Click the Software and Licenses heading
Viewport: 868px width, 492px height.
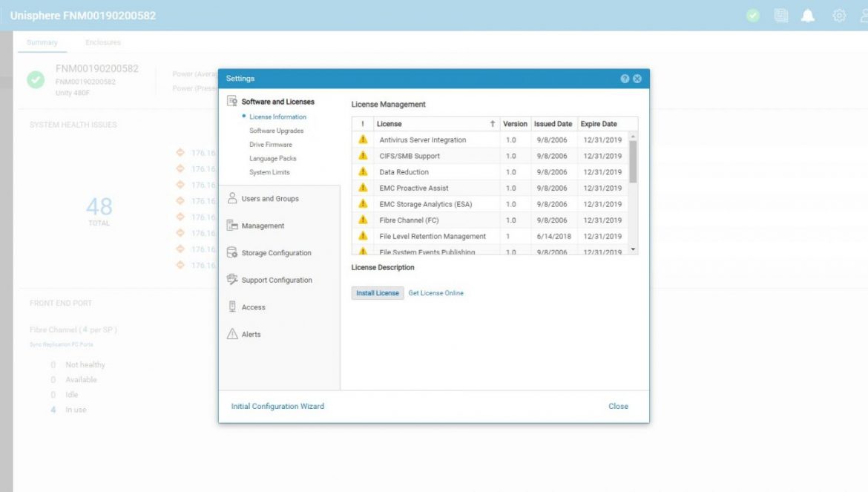pyautogui.click(x=278, y=102)
